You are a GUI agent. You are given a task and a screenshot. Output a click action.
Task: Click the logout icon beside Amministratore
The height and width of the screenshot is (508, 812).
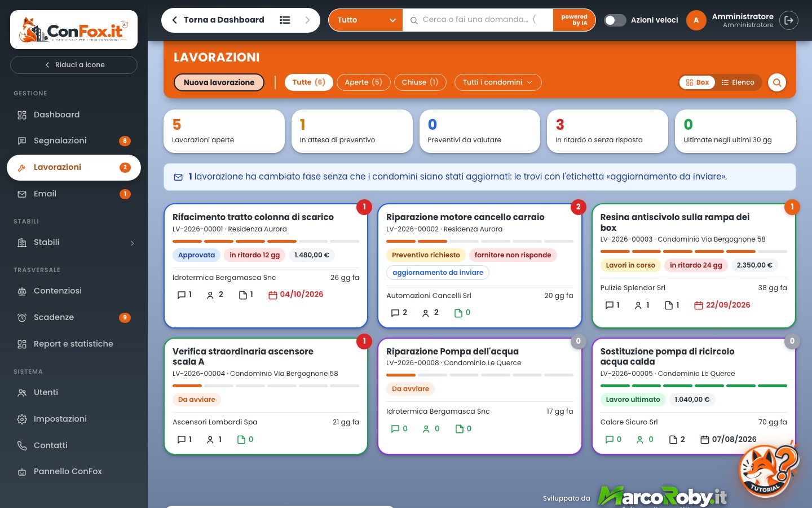pyautogui.click(x=789, y=20)
